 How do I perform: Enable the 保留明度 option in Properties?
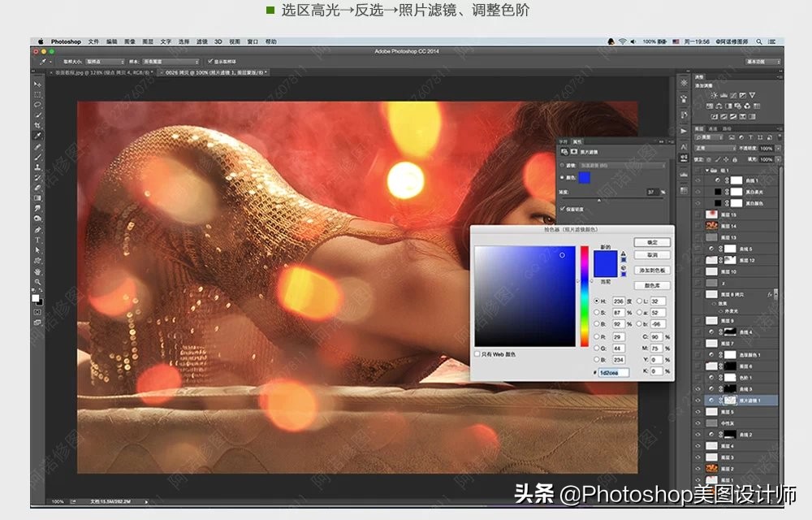tap(563, 207)
